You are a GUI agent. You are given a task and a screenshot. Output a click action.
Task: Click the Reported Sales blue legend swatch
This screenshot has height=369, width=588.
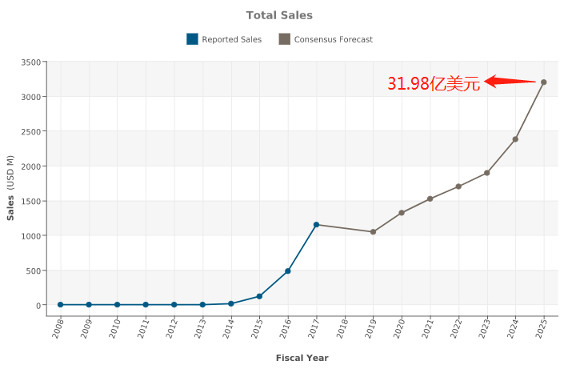point(192,39)
